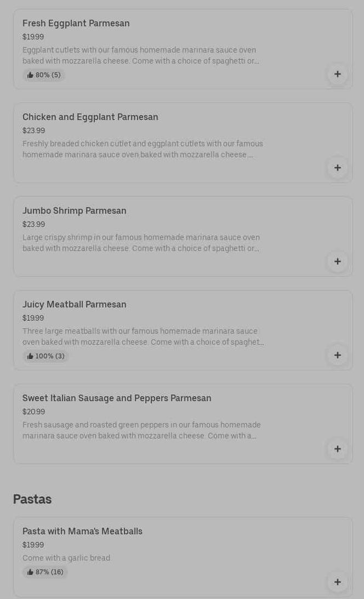Click the Jumbo Shrimp Parmesan description text
The height and width of the screenshot is (599, 364).
[141, 243]
